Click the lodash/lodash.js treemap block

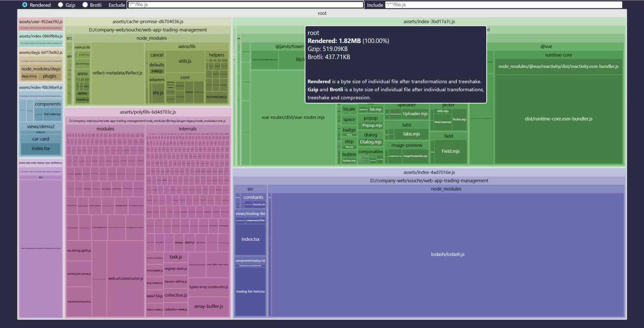[x=448, y=254]
